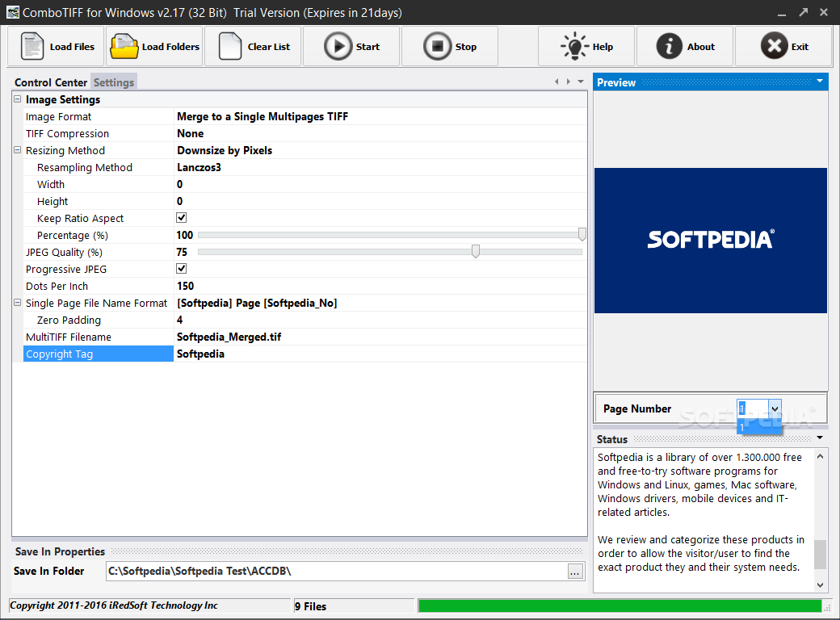Switch to the Control Center tab
This screenshot has width=840, height=620.
tap(51, 82)
